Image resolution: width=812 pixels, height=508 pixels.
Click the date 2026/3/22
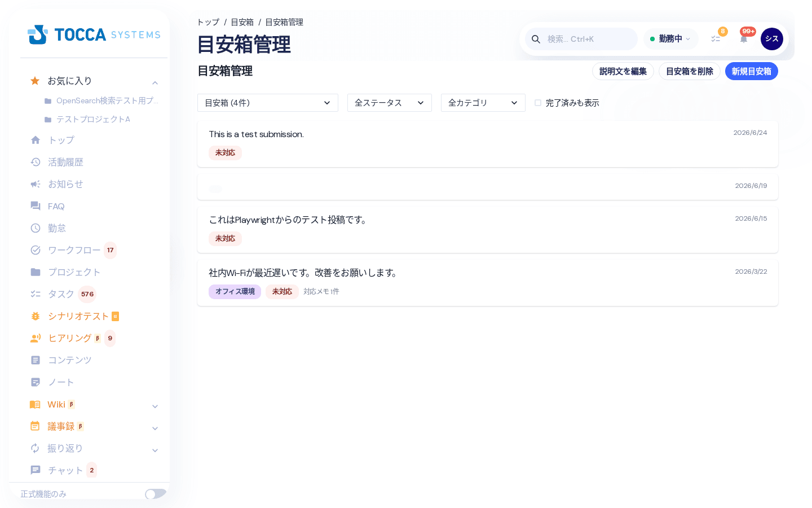[x=751, y=271]
